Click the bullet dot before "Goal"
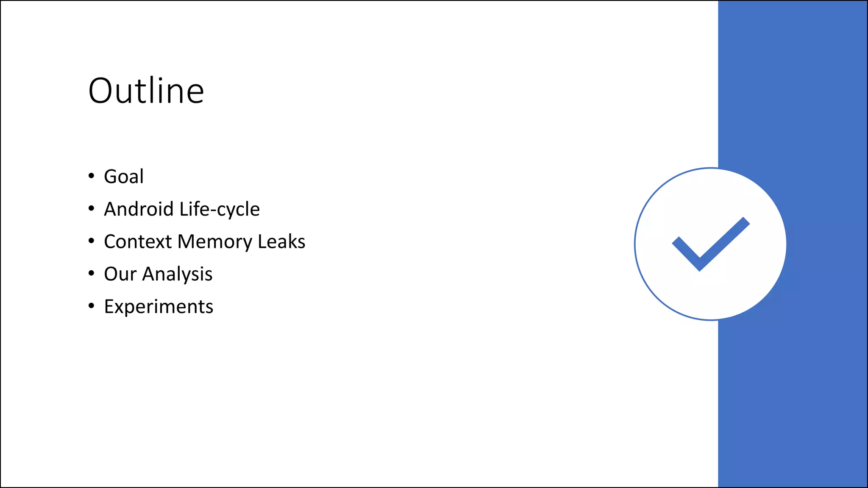The image size is (868, 488). click(91, 176)
